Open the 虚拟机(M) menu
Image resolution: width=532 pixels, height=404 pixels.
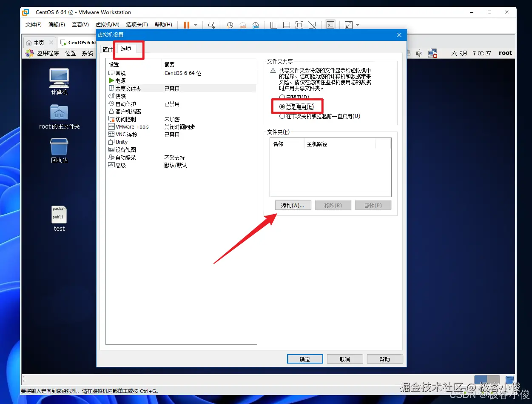[x=107, y=25]
